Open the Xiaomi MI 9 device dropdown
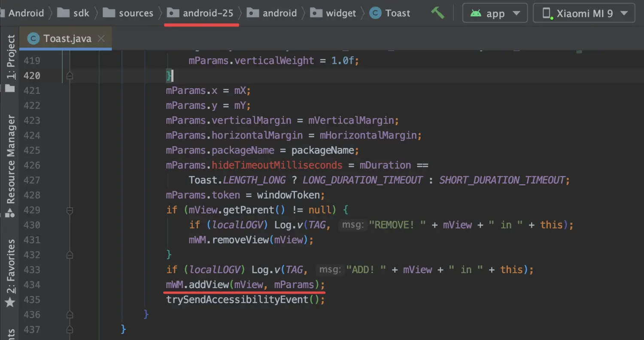 point(584,13)
